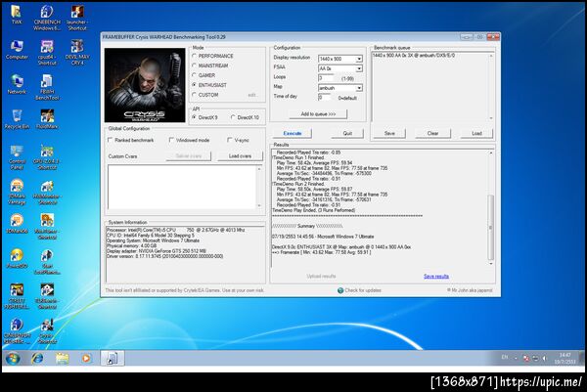Image resolution: width=587 pixels, height=392 pixels.
Task: Click inside the Custom Cvars text area
Action: (x=182, y=187)
